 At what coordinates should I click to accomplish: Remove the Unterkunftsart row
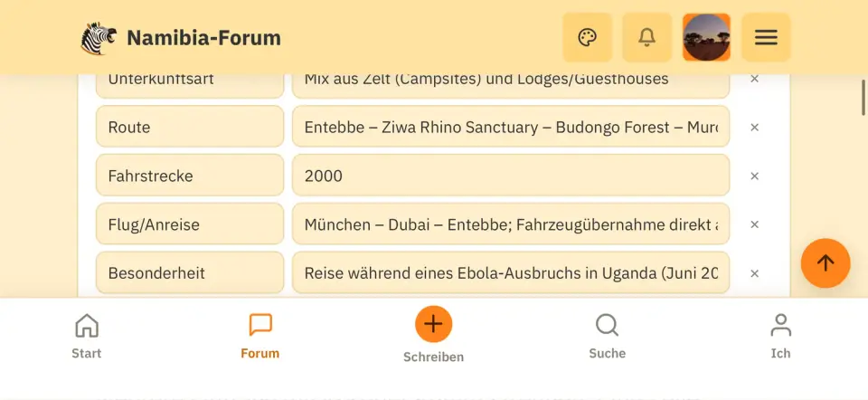(754, 79)
